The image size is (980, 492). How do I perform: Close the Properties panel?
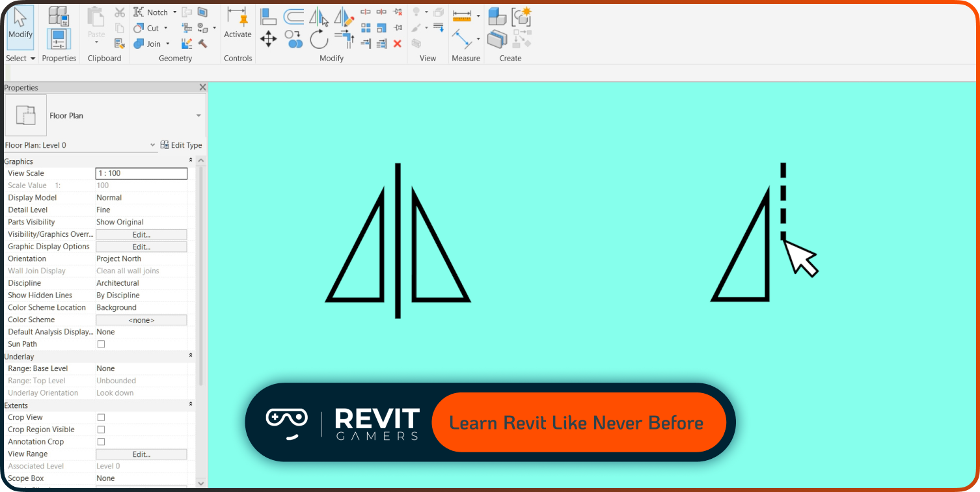[202, 87]
